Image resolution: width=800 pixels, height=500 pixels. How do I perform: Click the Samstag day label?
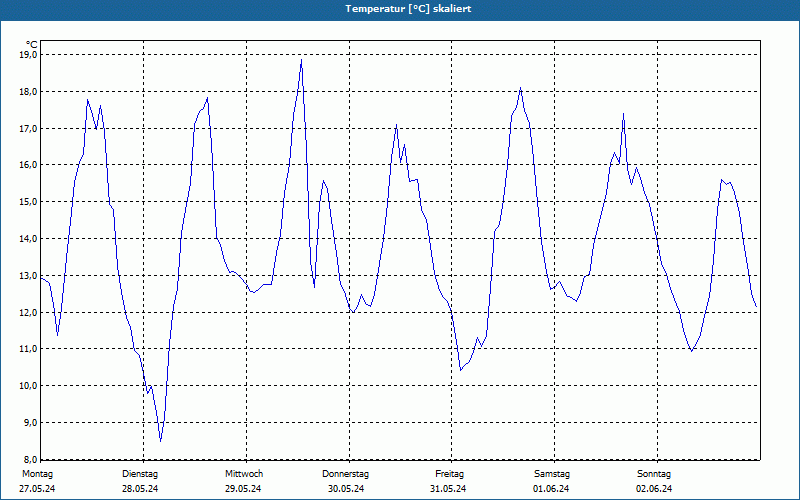552,474
